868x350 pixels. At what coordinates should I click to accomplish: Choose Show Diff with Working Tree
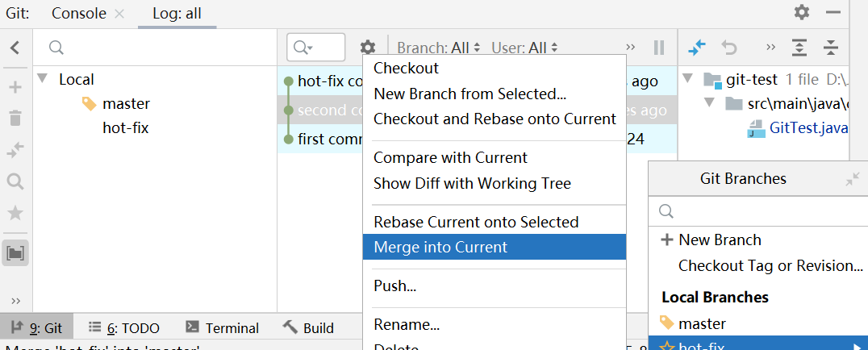pyautogui.click(x=495, y=183)
